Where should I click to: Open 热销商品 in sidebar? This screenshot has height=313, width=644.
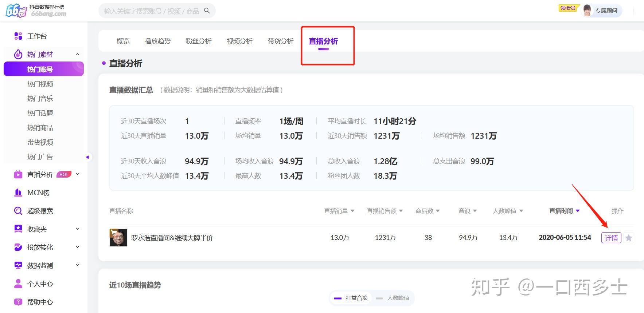[x=40, y=128]
